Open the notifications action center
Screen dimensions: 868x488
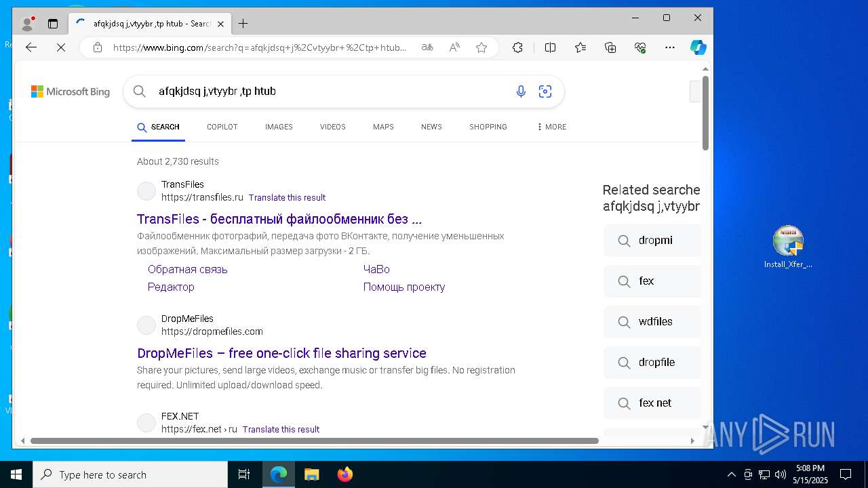pos(846,474)
